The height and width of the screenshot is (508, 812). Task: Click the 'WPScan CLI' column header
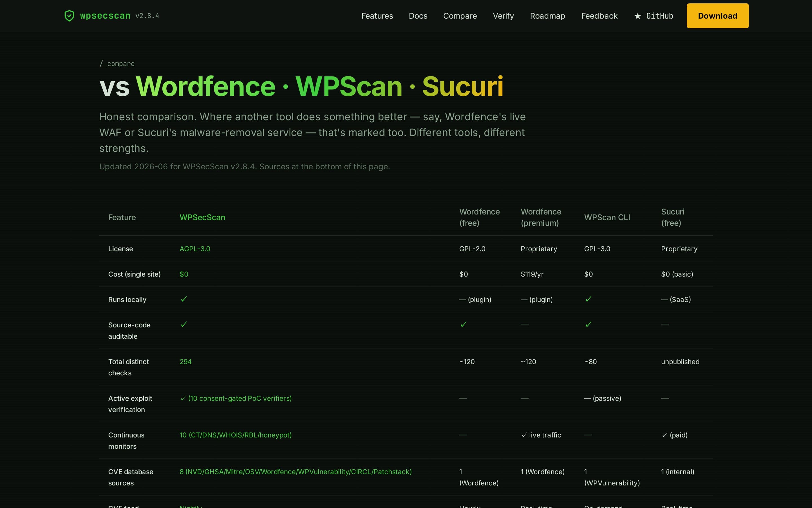click(x=607, y=217)
